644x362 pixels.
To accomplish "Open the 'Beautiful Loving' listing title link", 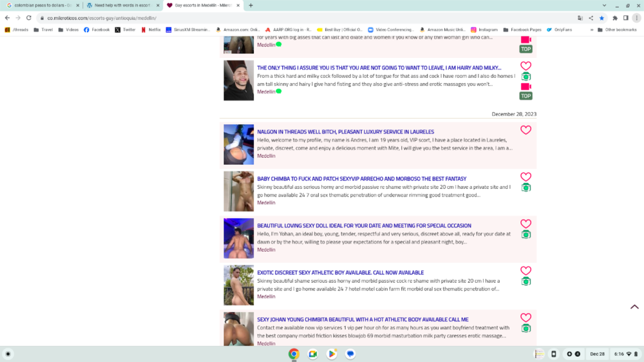I will click(364, 226).
